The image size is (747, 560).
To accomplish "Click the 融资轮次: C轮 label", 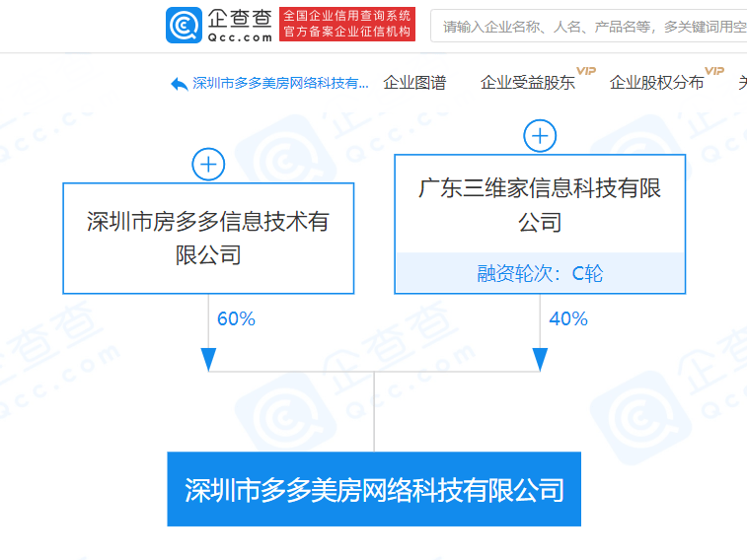I will 540,273.
